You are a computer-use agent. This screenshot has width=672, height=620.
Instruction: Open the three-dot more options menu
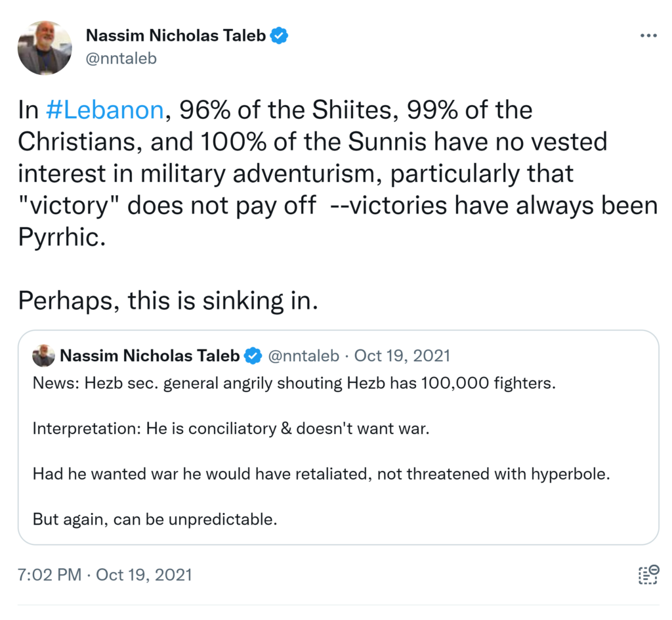click(x=648, y=35)
